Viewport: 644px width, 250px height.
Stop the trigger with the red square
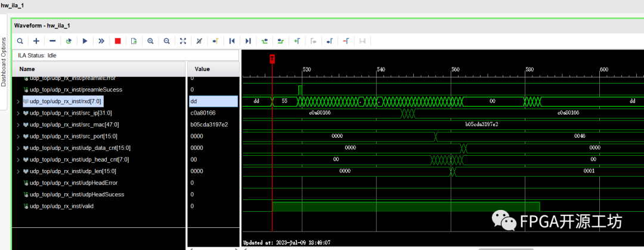coord(117,41)
